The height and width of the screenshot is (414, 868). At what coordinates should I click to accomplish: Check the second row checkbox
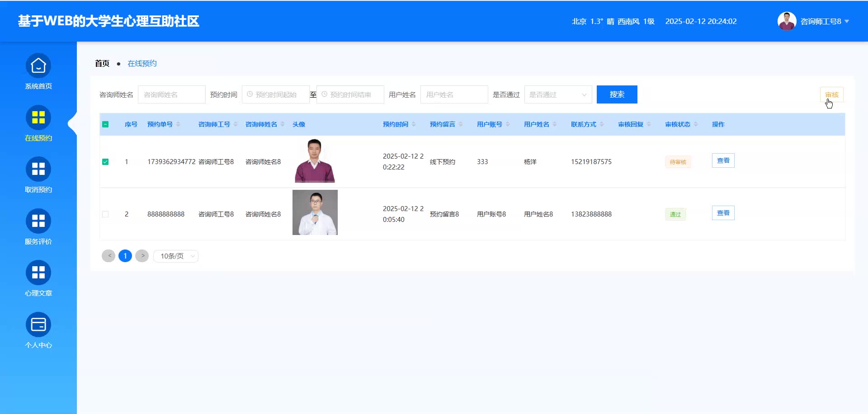pyautogui.click(x=105, y=214)
